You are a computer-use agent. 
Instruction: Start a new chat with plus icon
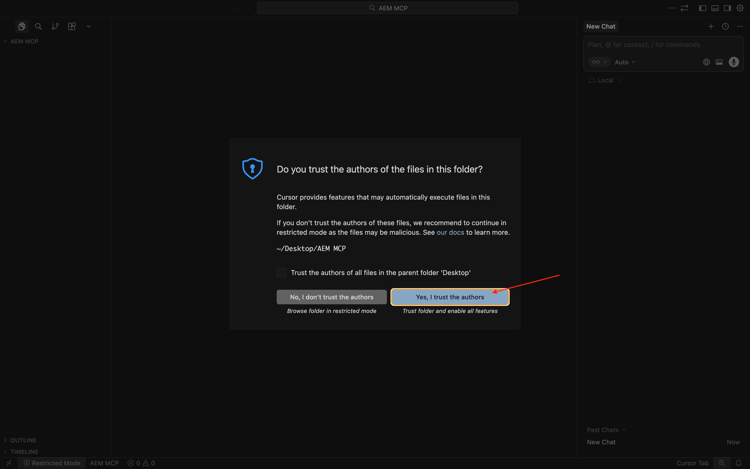coord(711,26)
